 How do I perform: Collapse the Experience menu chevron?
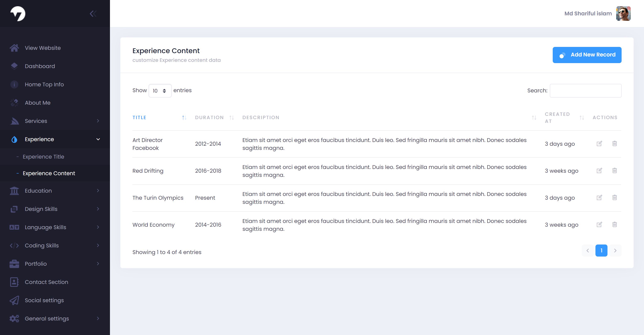(x=98, y=139)
